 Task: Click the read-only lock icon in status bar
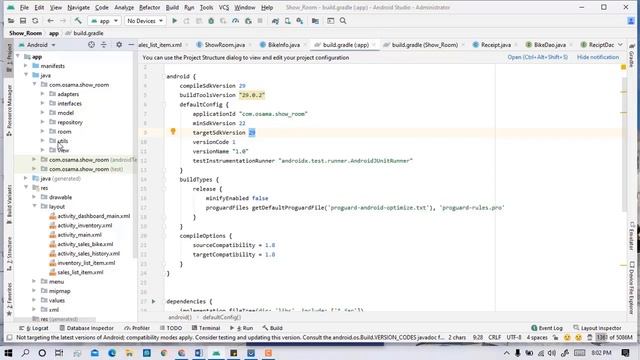[556, 338]
